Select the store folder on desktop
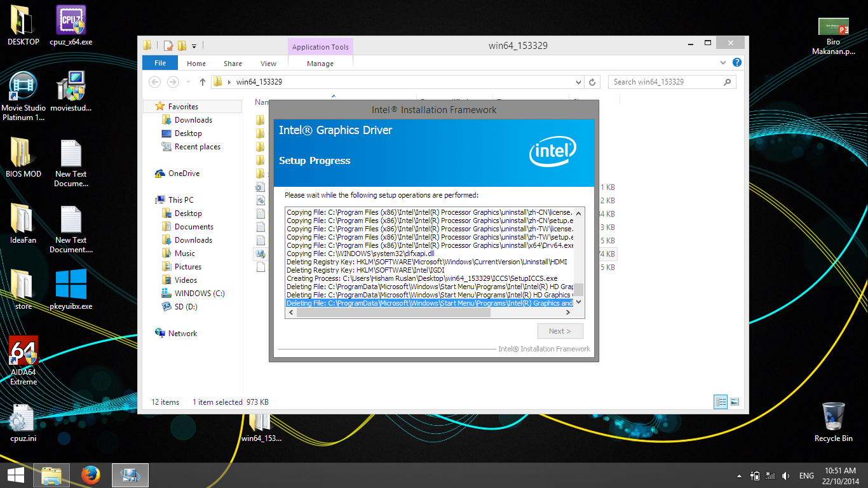 pyautogui.click(x=24, y=290)
